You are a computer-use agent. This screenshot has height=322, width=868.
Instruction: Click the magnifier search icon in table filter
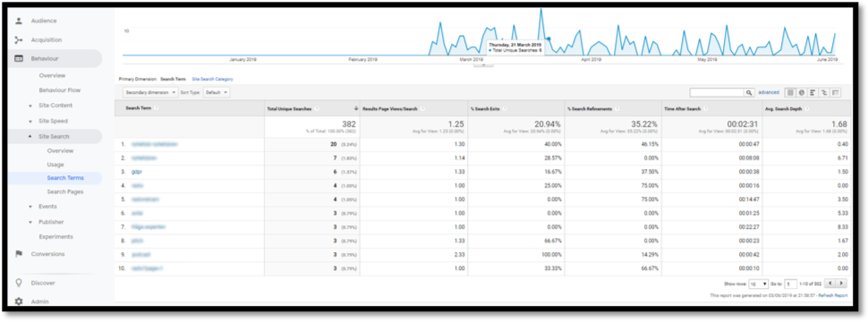(x=750, y=92)
